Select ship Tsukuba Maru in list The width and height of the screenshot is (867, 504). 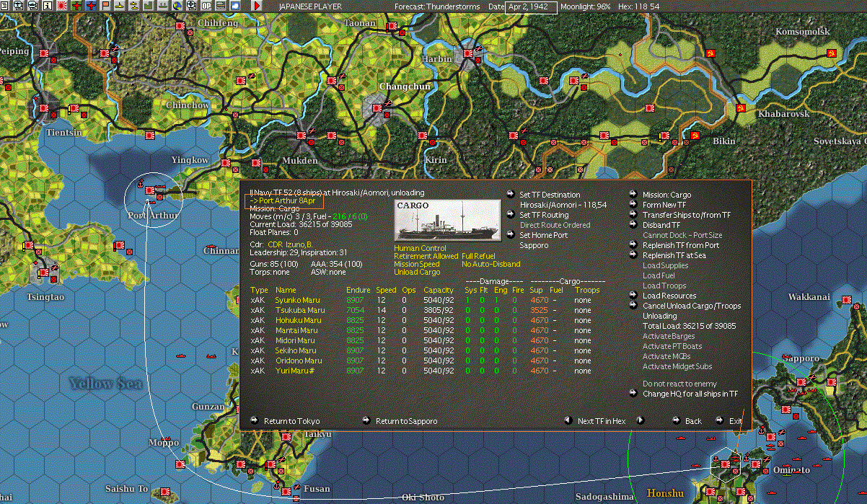[x=300, y=310]
